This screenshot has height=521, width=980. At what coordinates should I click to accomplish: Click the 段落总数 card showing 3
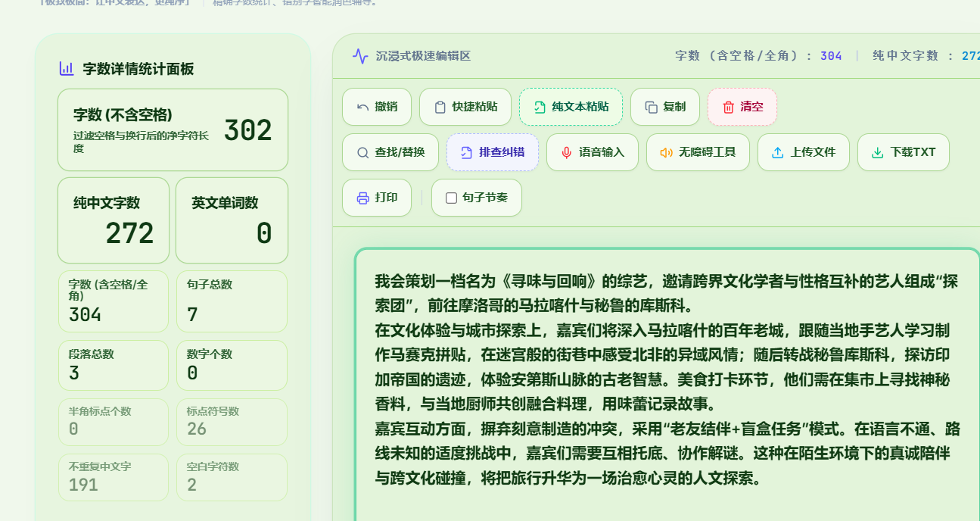114,366
